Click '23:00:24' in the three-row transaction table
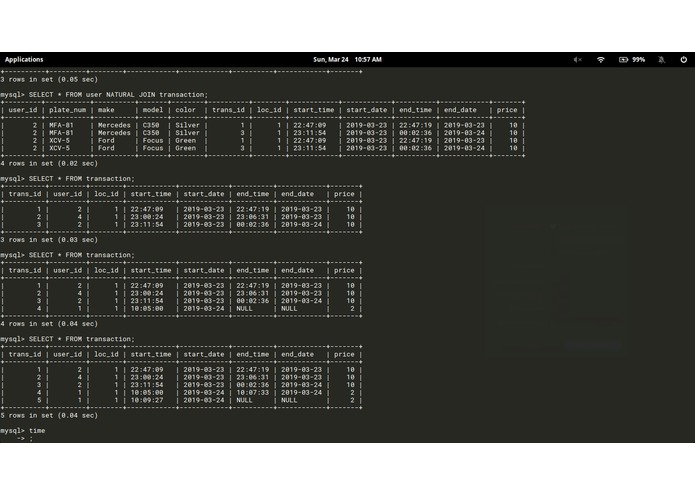This screenshot has height=494, width=695. coord(147,217)
